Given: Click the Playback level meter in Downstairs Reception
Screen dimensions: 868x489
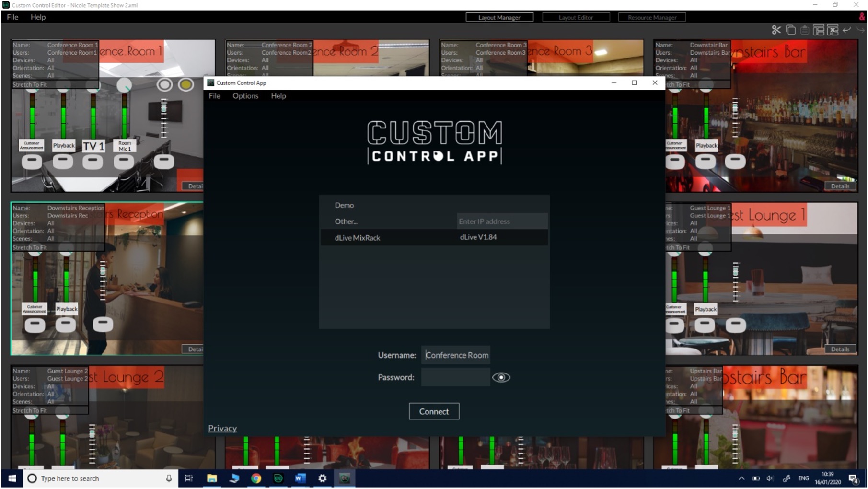Looking at the screenshot, I should [x=66, y=279].
